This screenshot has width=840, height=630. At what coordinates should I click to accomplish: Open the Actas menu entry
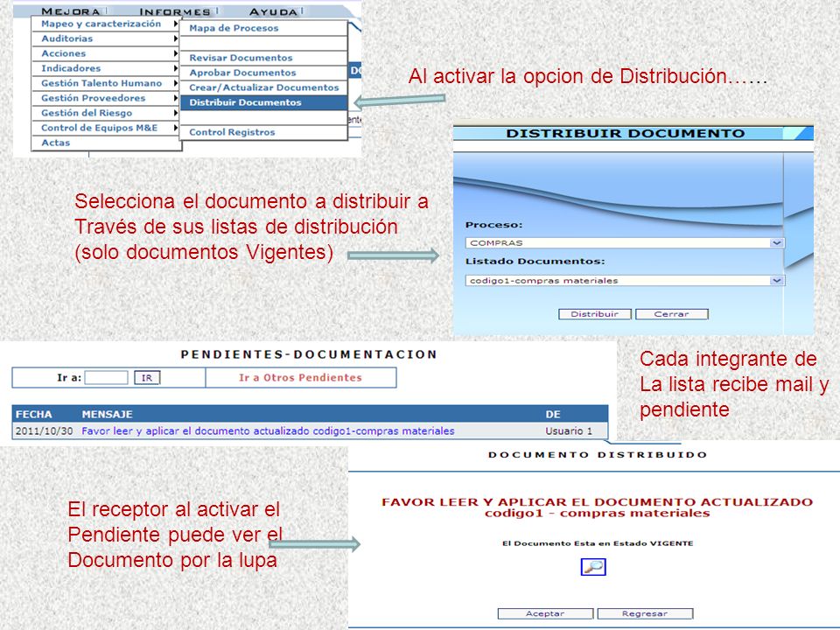tap(106, 143)
